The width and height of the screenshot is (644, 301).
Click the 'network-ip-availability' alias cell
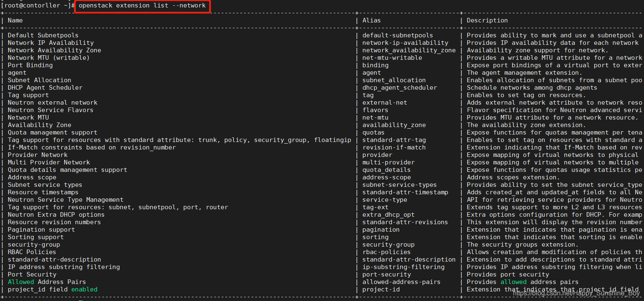(405, 43)
